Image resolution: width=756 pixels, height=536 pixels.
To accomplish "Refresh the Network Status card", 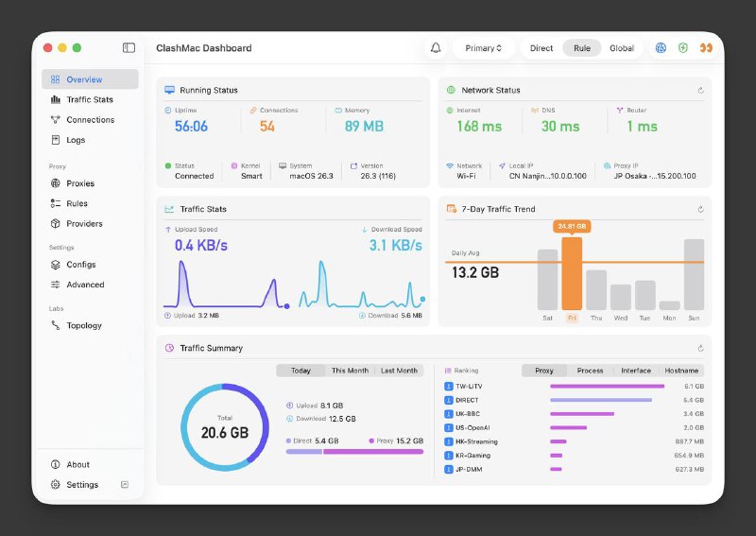I will click(x=700, y=91).
